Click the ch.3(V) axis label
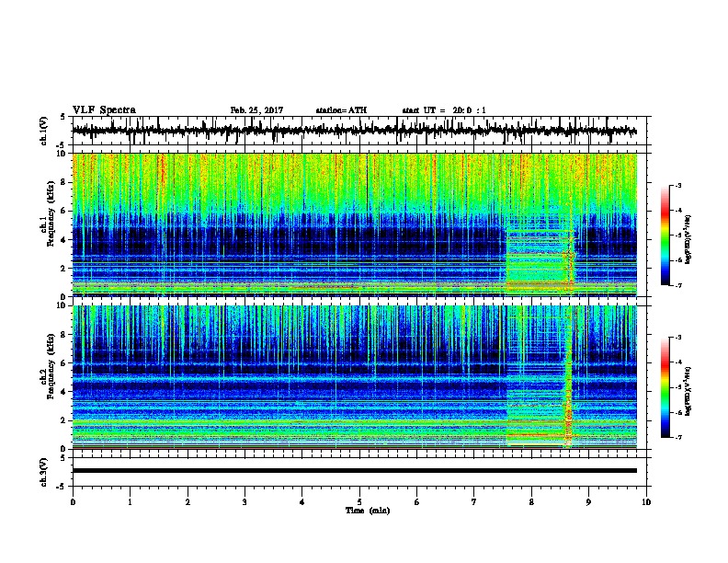Screen dimensions: 728x563 (43, 472)
